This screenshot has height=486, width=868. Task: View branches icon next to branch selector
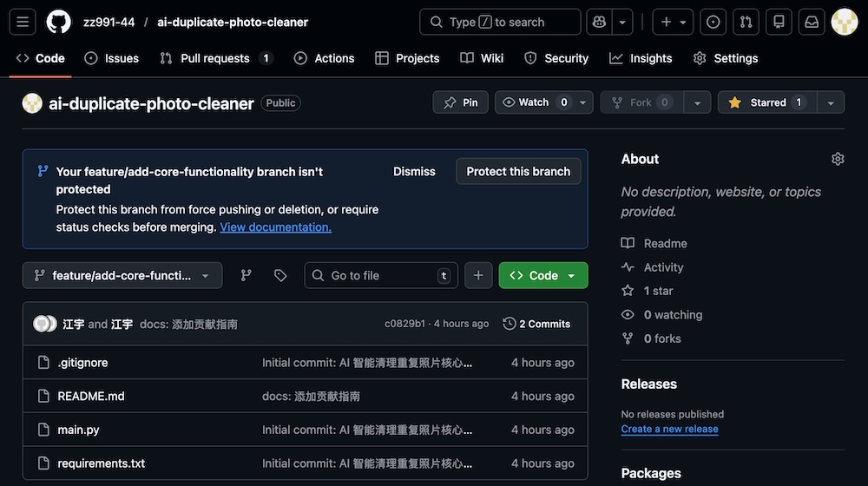pyautogui.click(x=247, y=275)
